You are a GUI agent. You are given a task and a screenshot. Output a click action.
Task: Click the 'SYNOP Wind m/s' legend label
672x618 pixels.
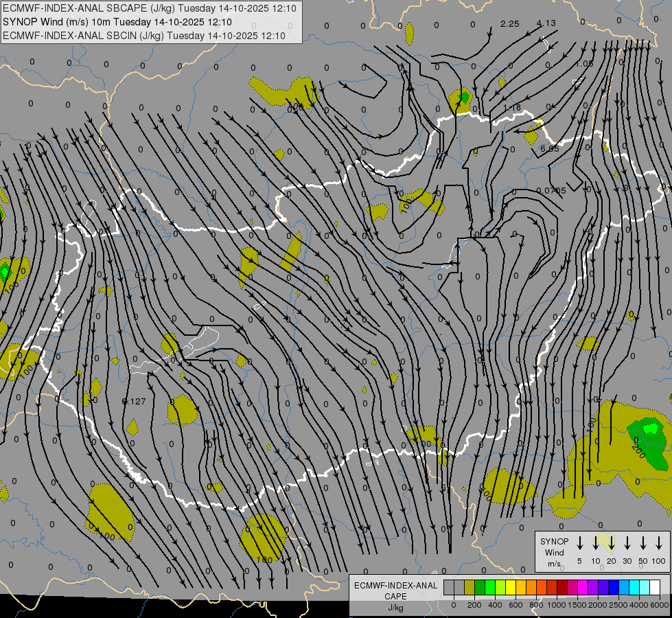click(555, 552)
